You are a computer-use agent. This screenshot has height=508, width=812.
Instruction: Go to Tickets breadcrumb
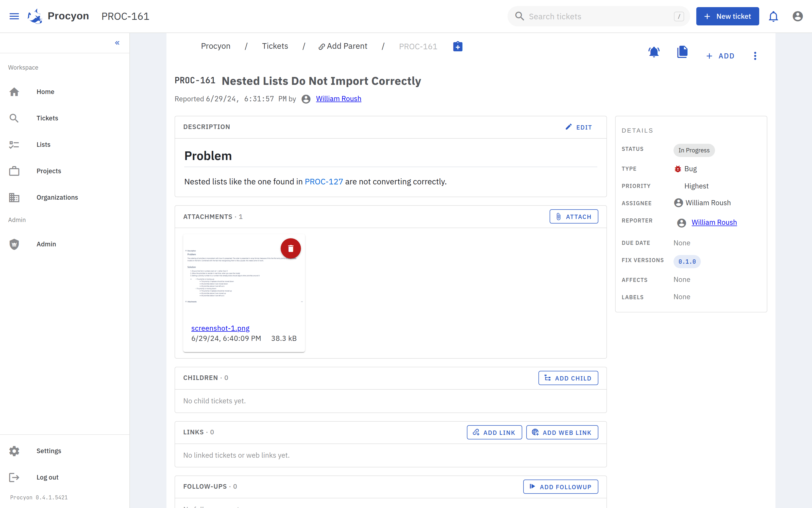tap(275, 46)
